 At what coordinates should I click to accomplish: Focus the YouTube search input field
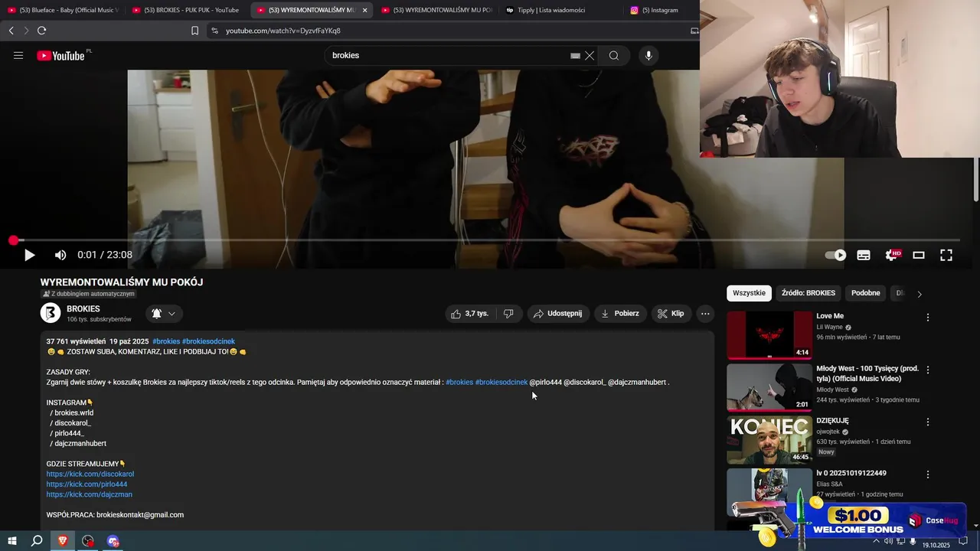(448, 55)
